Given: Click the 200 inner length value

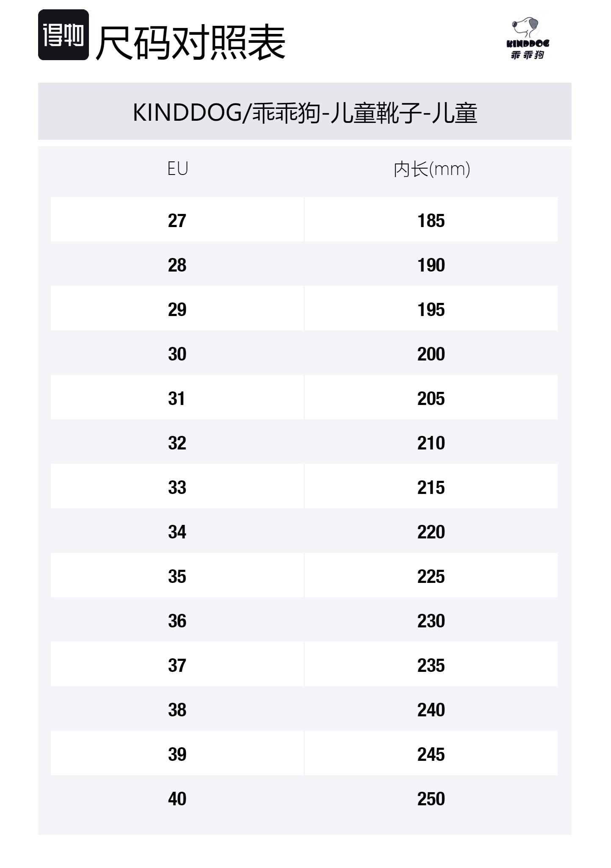Looking at the screenshot, I should (431, 354).
